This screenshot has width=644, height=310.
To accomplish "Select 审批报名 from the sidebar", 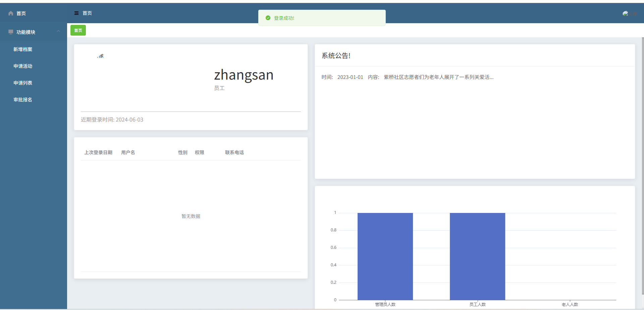I will [x=23, y=100].
